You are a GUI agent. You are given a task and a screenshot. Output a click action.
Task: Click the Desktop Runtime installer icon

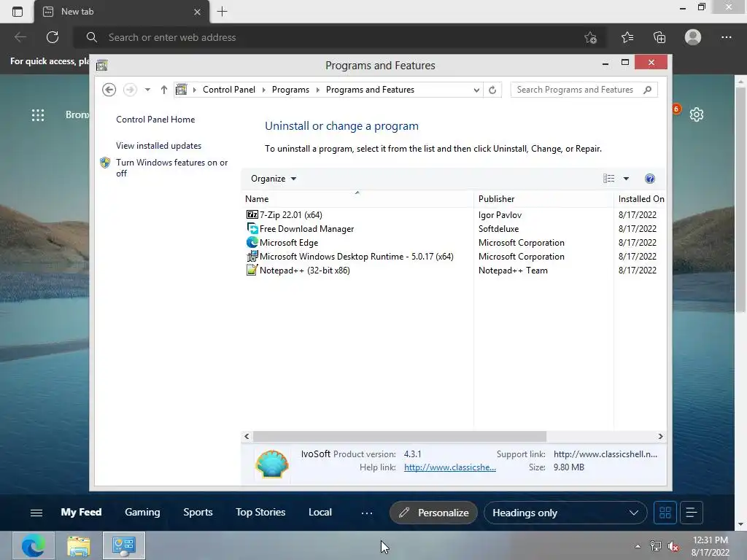pos(252,256)
